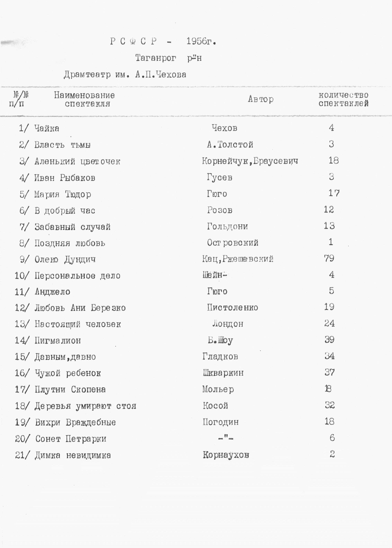Click the ditto mark author entry for Сонет Петрарки

pyautogui.click(x=226, y=438)
